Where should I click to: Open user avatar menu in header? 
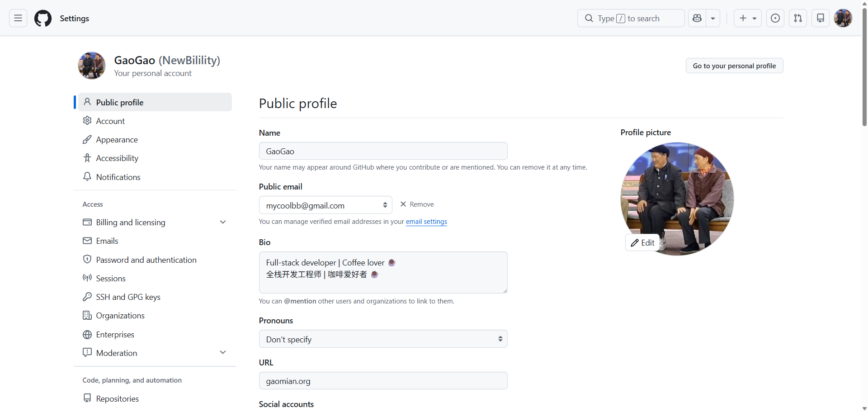coord(843,18)
